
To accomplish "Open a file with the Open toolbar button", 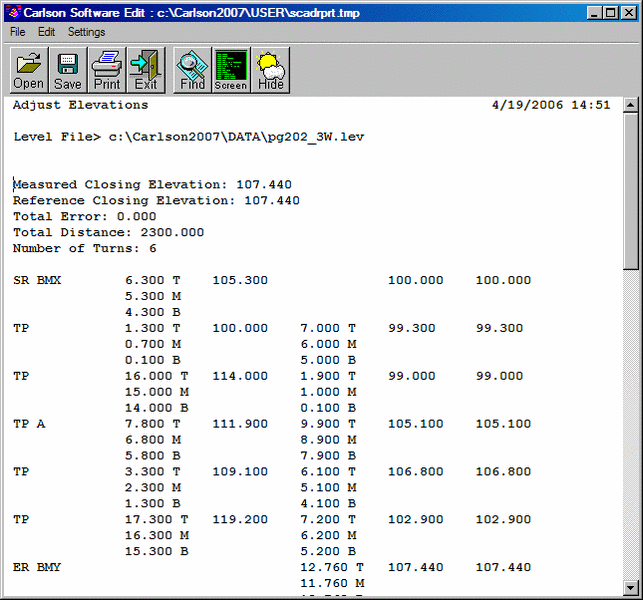I will click(x=29, y=70).
